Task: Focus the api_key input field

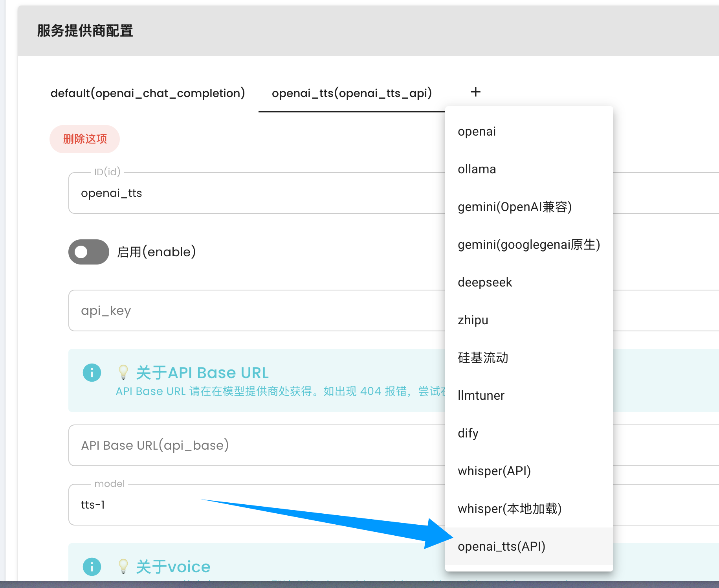Action: coord(255,311)
